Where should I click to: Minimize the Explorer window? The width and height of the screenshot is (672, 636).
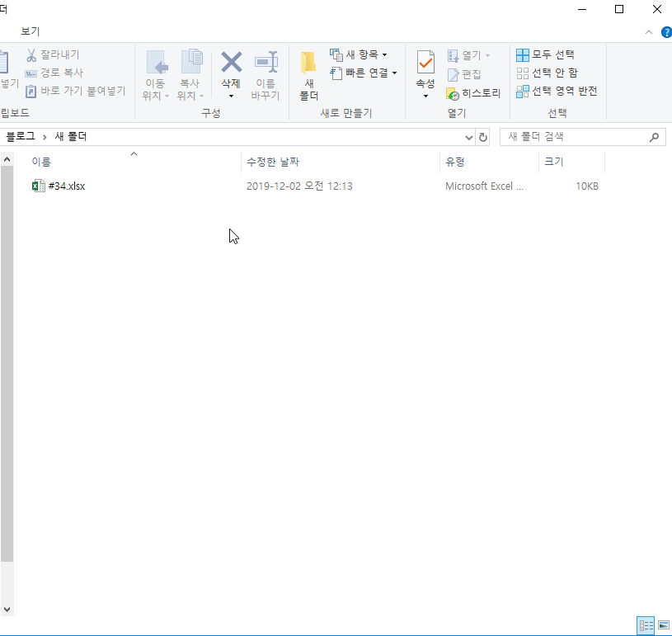pos(582,9)
